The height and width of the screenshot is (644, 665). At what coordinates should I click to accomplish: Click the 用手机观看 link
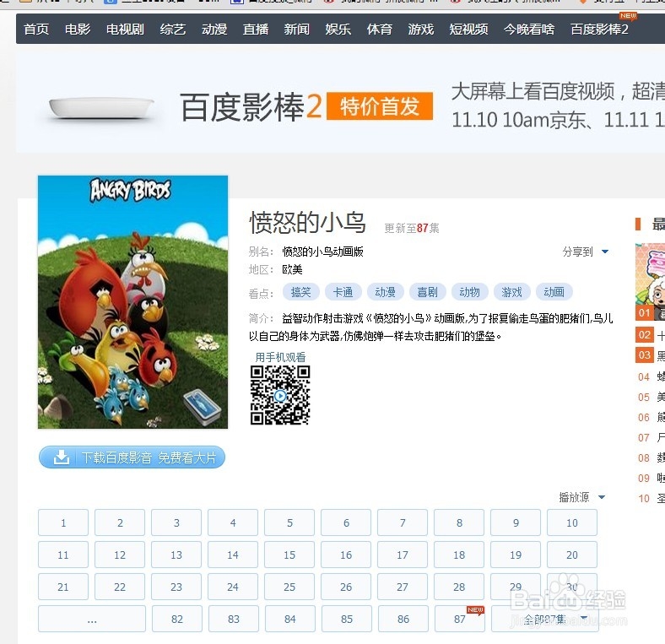point(280,357)
